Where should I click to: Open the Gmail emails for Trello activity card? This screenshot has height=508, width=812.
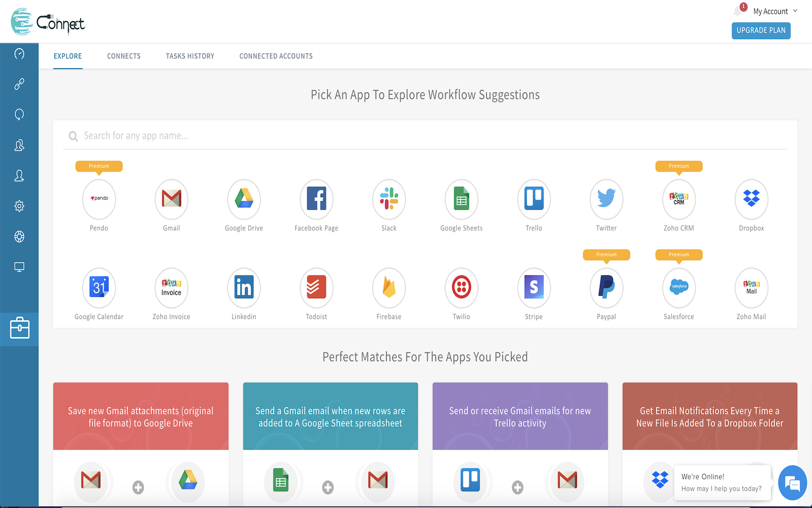click(x=520, y=417)
